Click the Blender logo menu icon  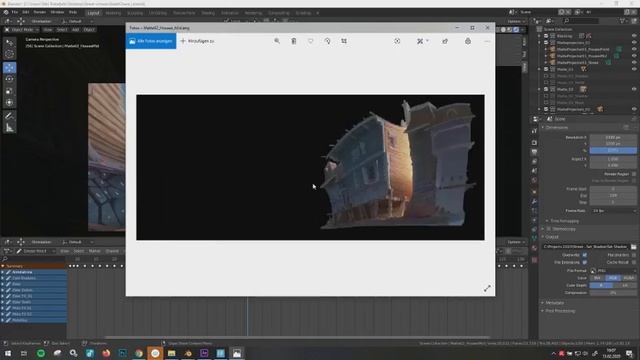tap(6, 12)
